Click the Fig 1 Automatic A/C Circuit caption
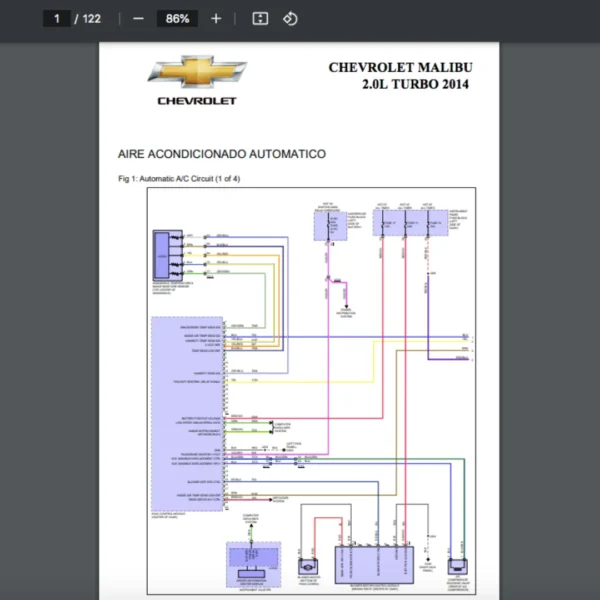 (179, 179)
